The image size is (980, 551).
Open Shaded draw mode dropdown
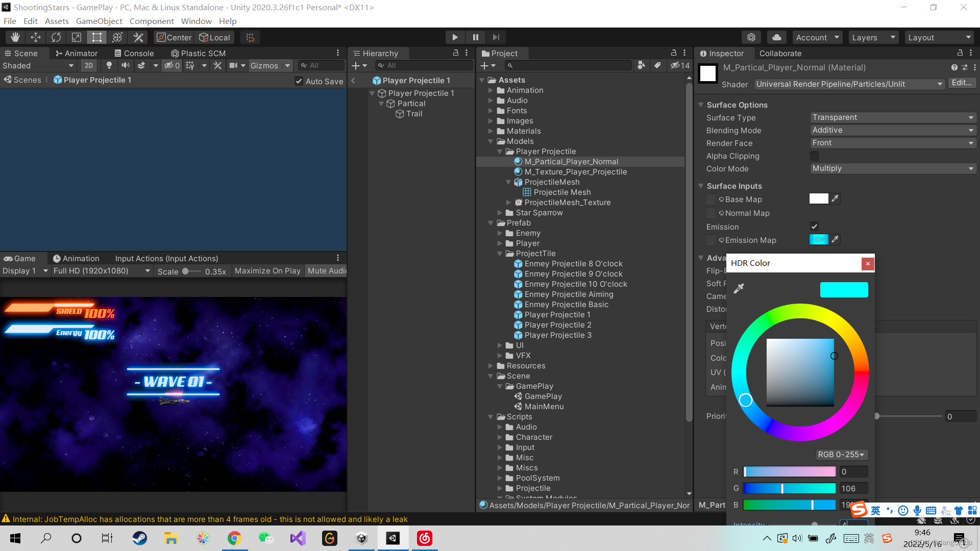click(x=39, y=65)
